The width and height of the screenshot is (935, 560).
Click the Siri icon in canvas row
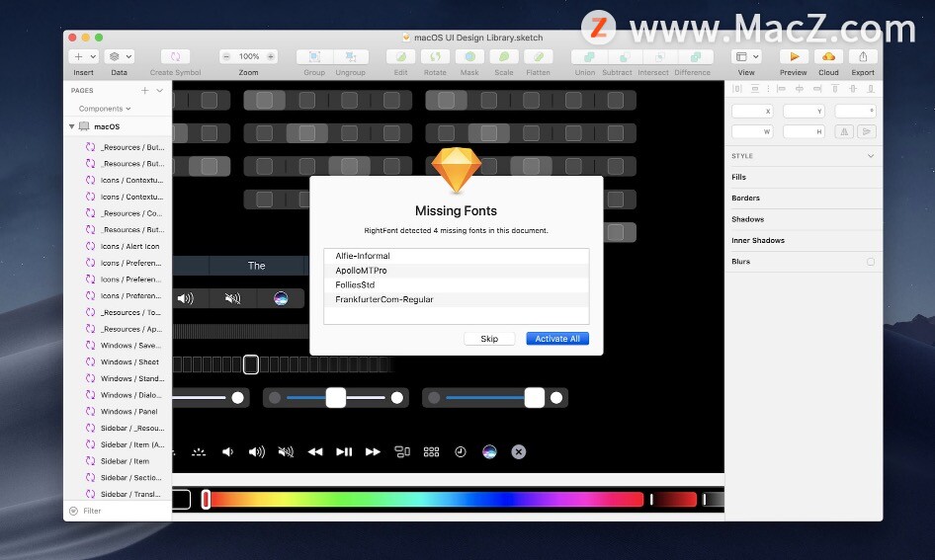(489, 452)
